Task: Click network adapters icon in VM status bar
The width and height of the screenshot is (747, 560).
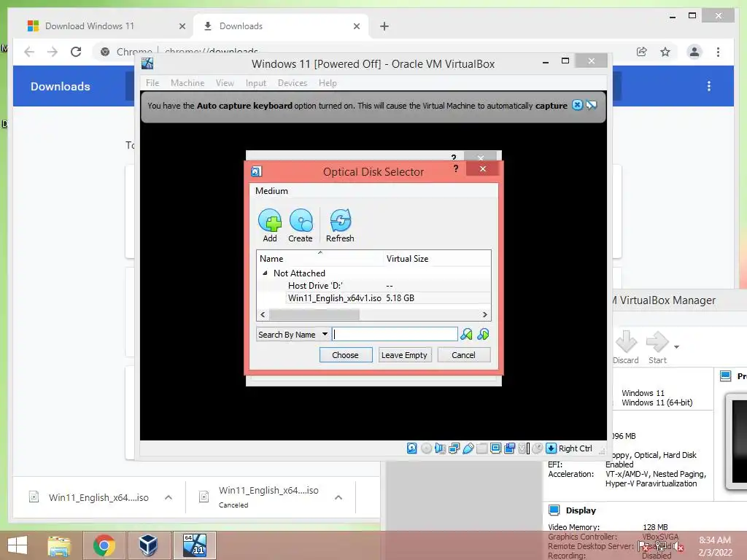Action: tap(454, 448)
